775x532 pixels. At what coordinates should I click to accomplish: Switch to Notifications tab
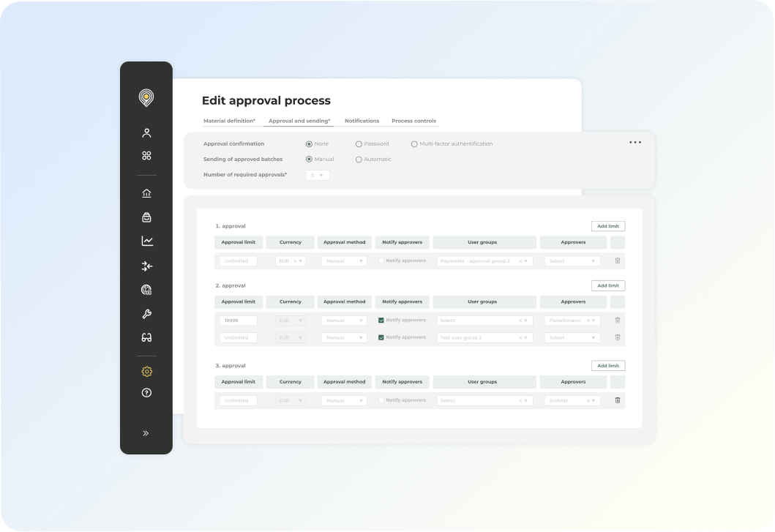pos(362,121)
